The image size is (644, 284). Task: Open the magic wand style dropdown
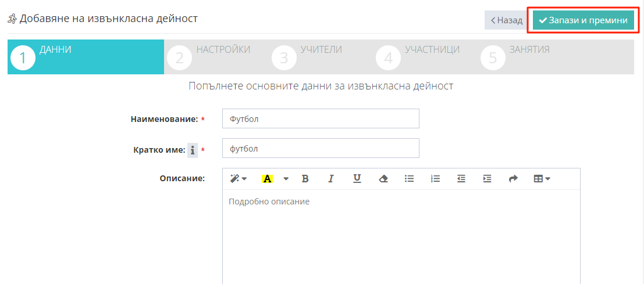[239, 179]
